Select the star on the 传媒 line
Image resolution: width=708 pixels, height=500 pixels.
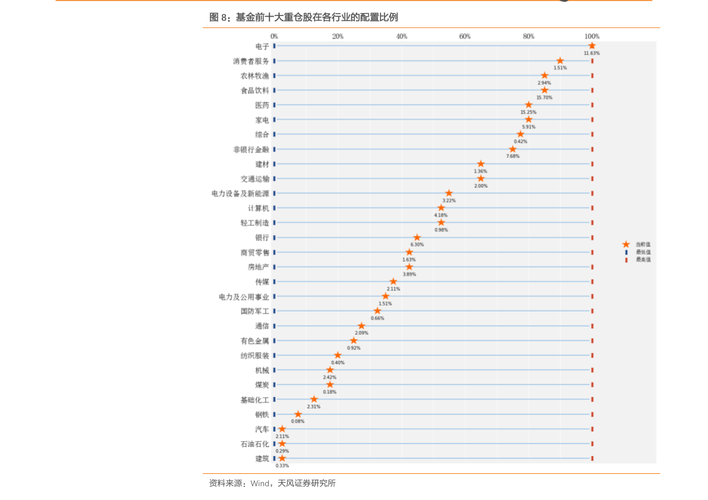click(x=393, y=281)
